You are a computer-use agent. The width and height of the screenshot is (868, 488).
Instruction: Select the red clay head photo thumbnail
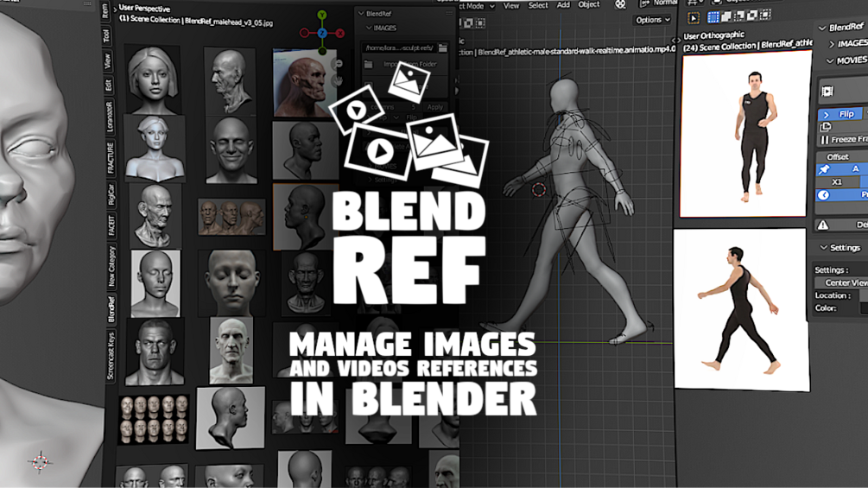point(305,83)
